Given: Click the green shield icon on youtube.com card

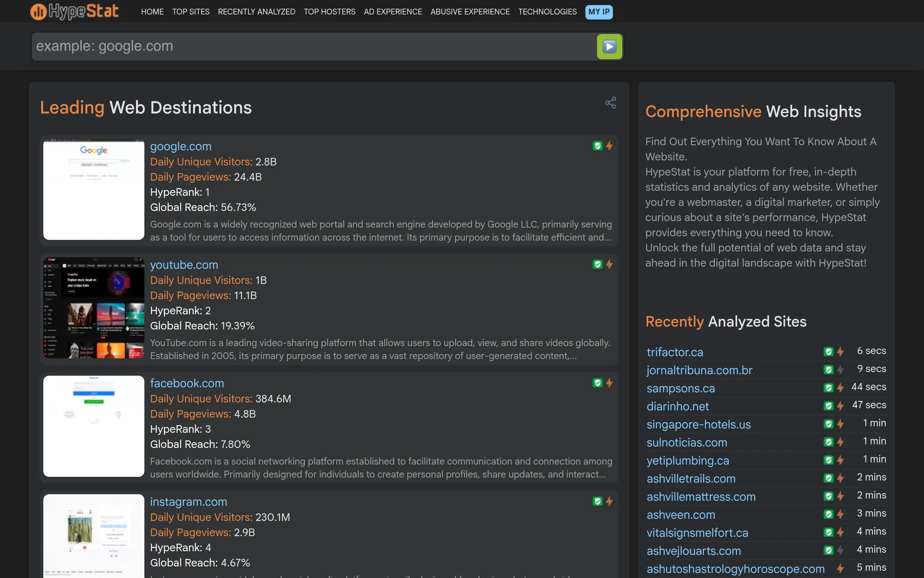Looking at the screenshot, I should [598, 264].
